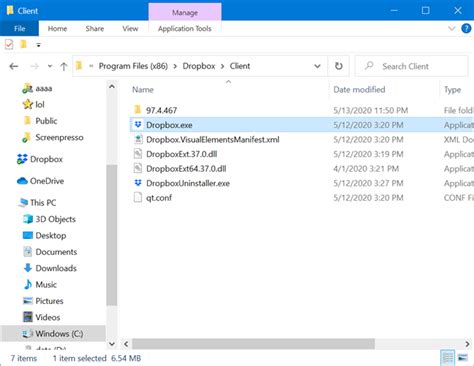Screen dimensions: 474x366
Task: Click the Properties quick access icon
Action: click(x=9, y=44)
